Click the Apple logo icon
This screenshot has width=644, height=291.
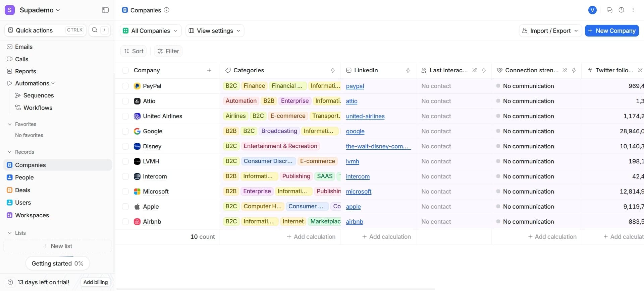[137, 207]
